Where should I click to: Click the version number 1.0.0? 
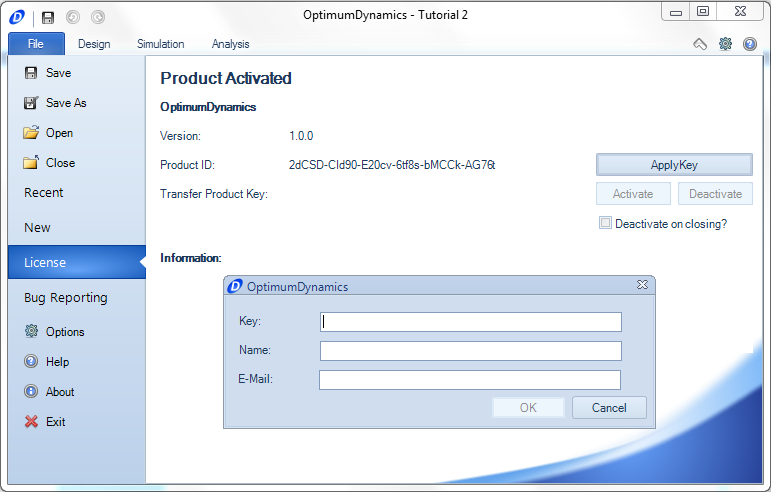click(301, 136)
